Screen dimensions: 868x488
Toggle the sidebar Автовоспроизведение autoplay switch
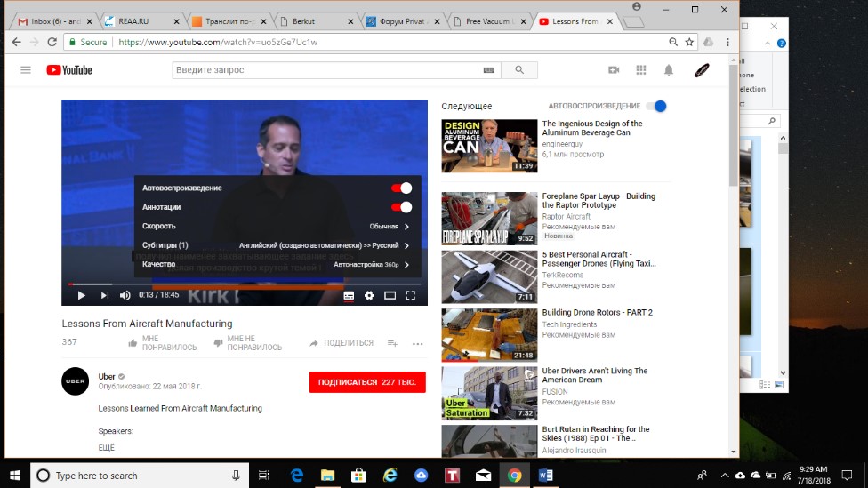pos(656,107)
